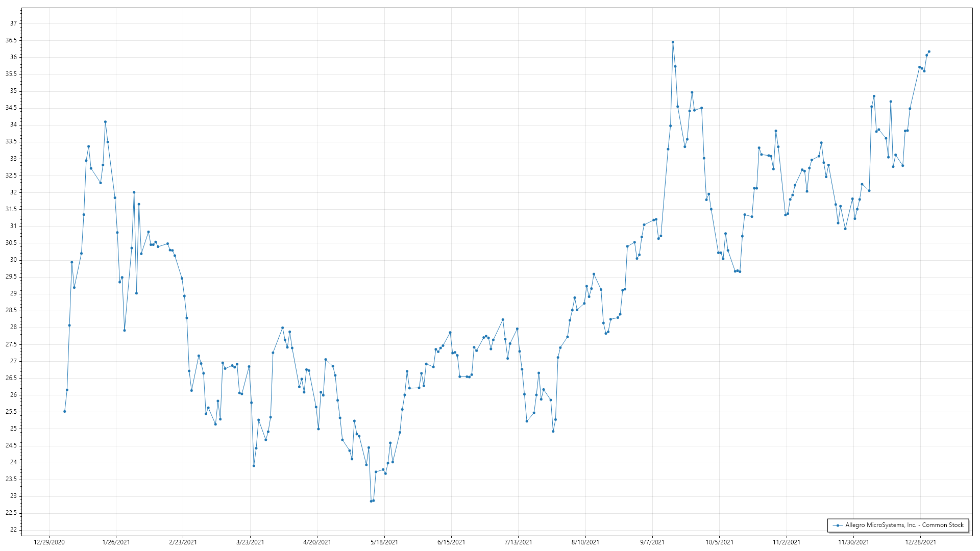Click the January peak point near 34.1
This screenshot has width=980, height=551.
pos(105,122)
